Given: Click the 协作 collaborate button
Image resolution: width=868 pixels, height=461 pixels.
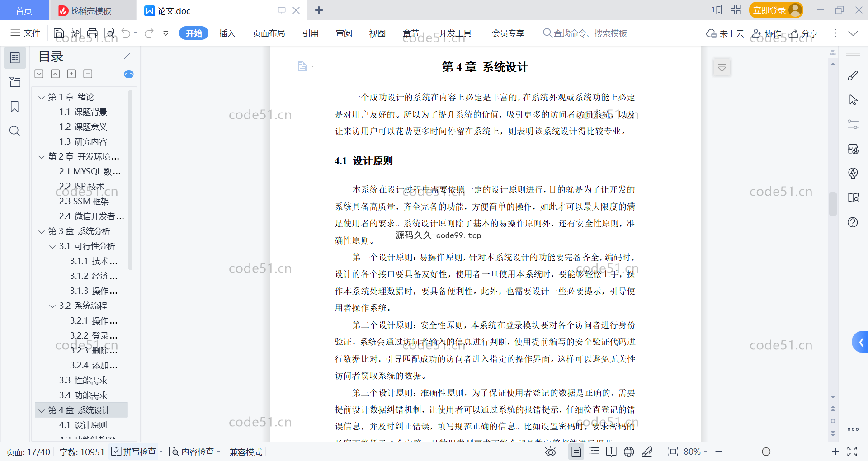Looking at the screenshot, I should (x=766, y=33).
